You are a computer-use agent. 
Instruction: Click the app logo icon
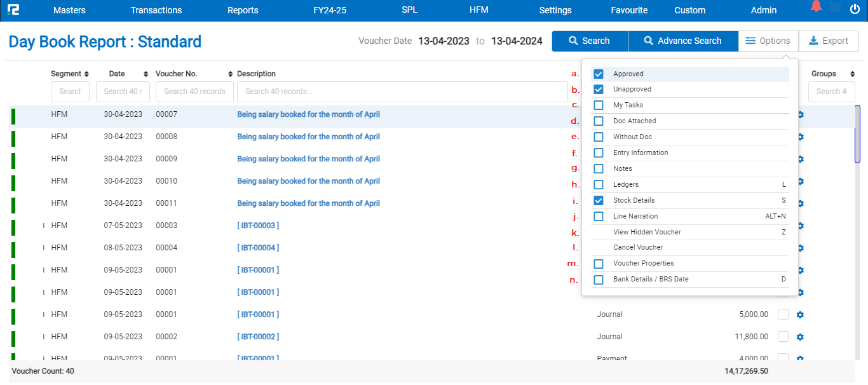point(12,10)
